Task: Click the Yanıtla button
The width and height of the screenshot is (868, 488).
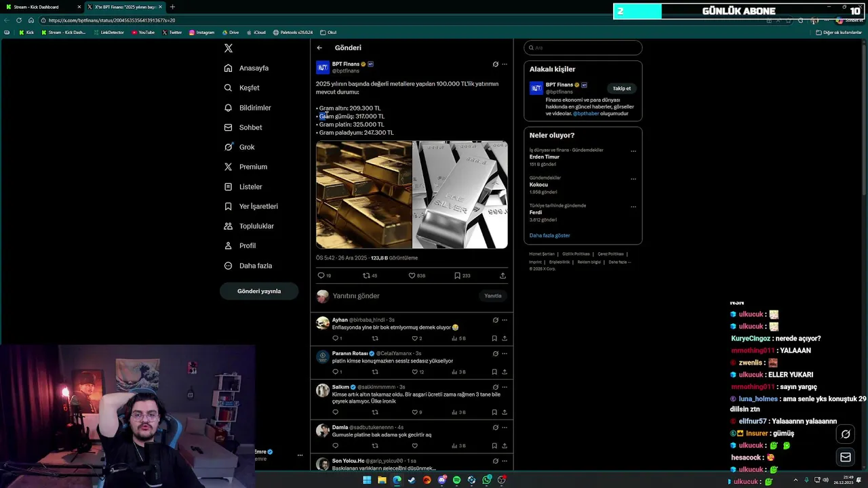Action: 493,296
